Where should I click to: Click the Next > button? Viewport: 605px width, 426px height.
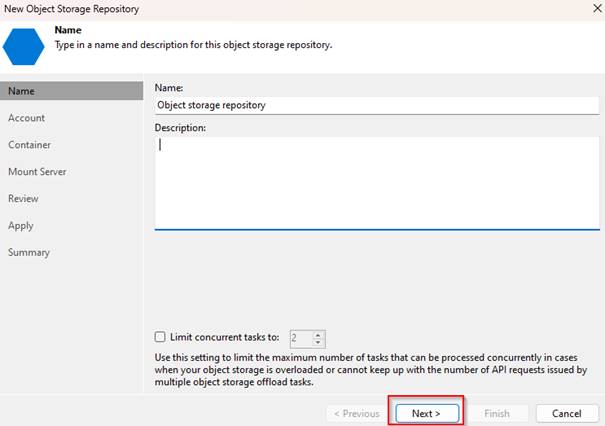click(427, 414)
